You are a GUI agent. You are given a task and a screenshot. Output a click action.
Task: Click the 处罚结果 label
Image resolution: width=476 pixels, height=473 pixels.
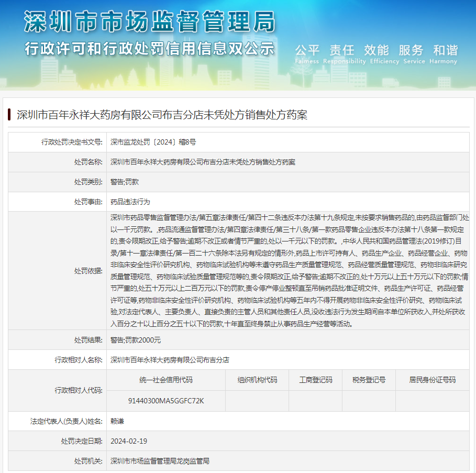88,340
